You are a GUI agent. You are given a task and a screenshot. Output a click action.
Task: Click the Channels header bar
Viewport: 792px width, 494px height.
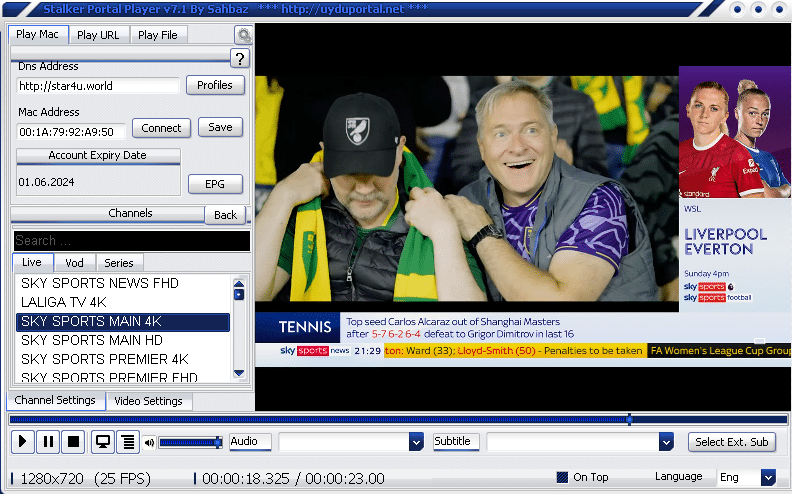[108, 214]
